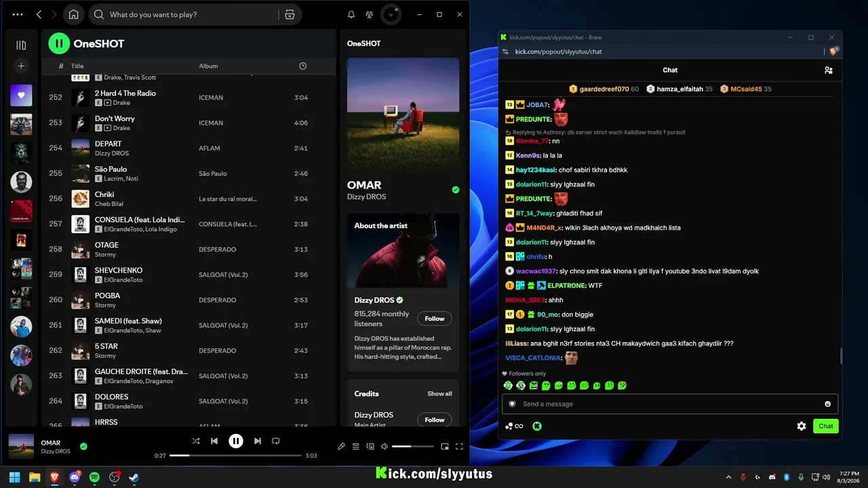Pause the OneSHOT playlist with the green button

click(59, 44)
